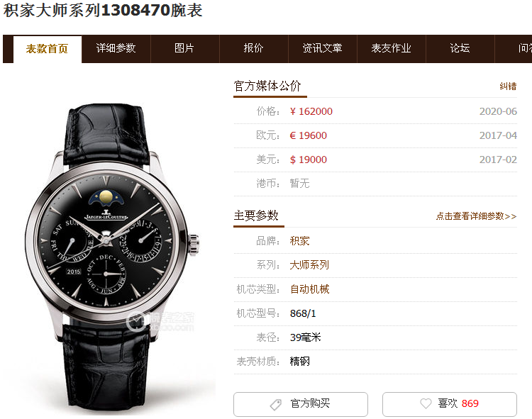Switch to the 图片 tab
The height and width of the screenshot is (419, 532).
(x=185, y=48)
